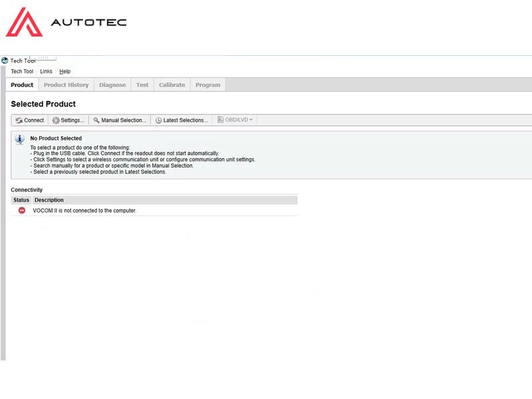532x399 pixels.
Task: Switch to the Product History tab
Action: (66, 85)
